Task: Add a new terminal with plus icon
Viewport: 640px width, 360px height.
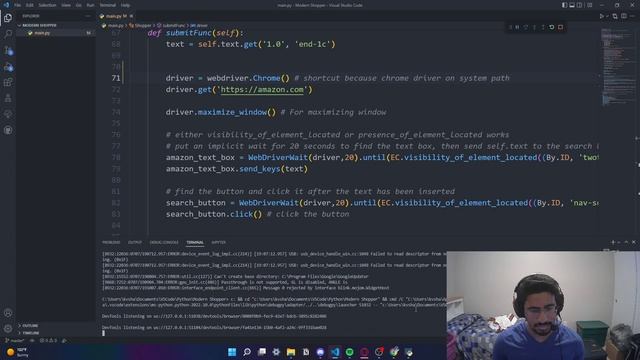Action: click(x=613, y=242)
